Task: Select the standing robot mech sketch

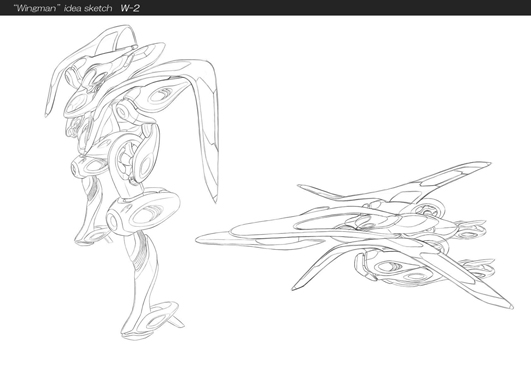Action: [131, 182]
